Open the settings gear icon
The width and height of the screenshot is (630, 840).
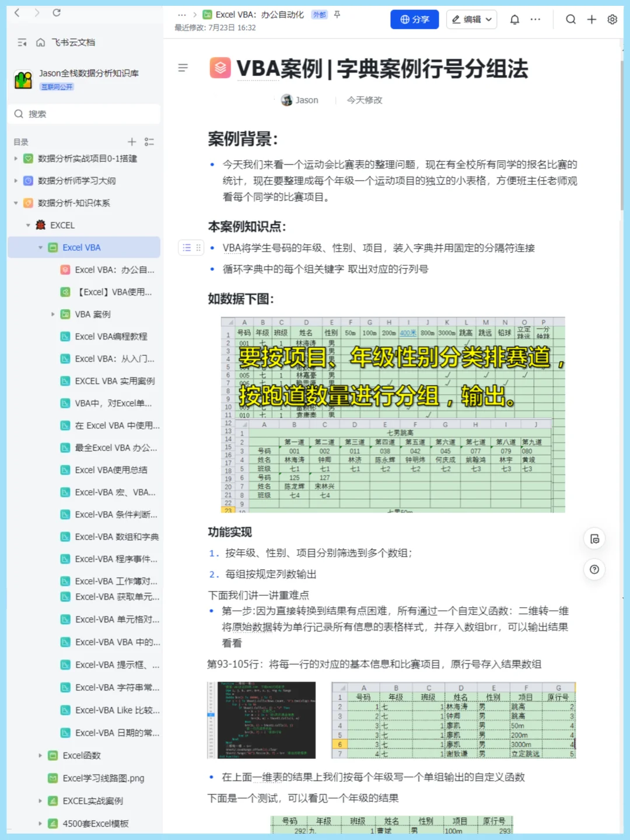pyautogui.click(x=611, y=19)
